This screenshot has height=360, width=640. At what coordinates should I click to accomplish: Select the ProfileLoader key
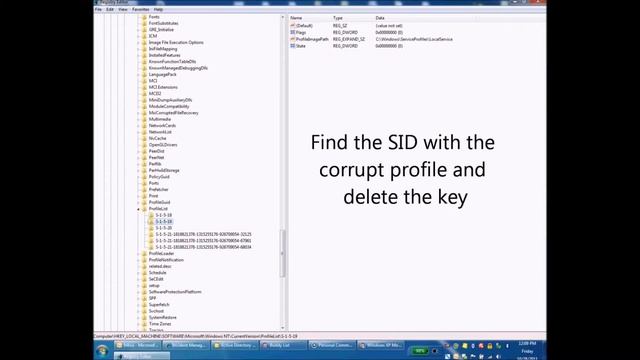coord(161,253)
